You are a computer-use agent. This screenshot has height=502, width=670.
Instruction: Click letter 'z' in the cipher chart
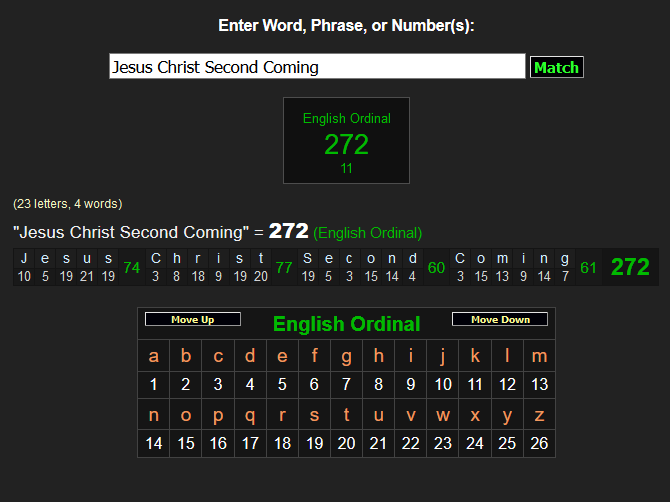[x=539, y=415]
